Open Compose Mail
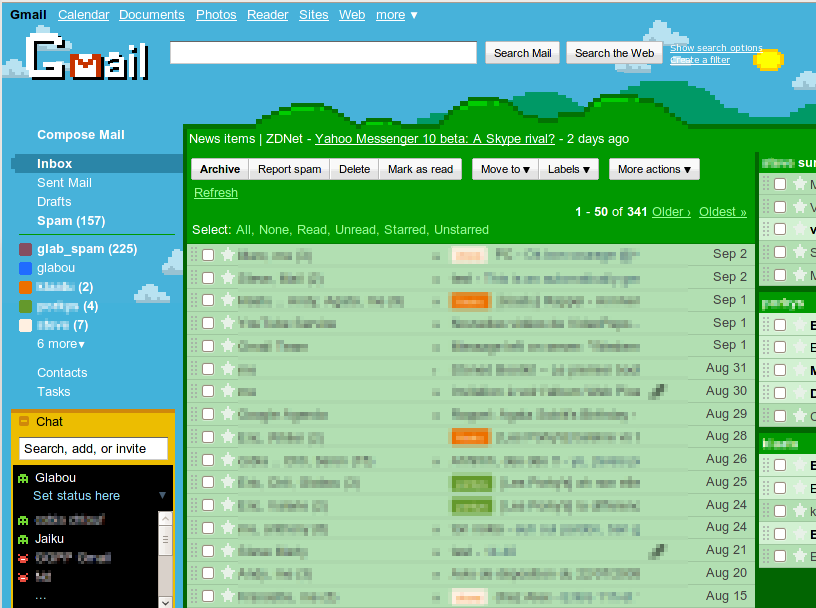The height and width of the screenshot is (608, 816). pyautogui.click(x=81, y=135)
